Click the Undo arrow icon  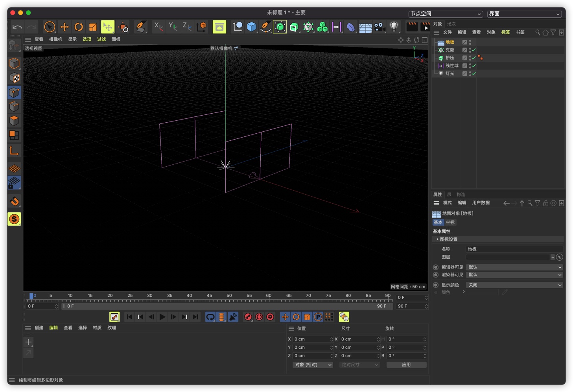click(17, 27)
